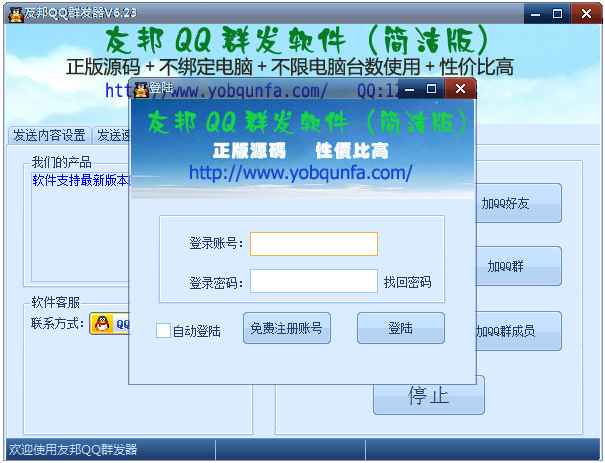Minimize the 友邦QQ群发器 main window
This screenshot has height=463, width=605.
(x=535, y=14)
